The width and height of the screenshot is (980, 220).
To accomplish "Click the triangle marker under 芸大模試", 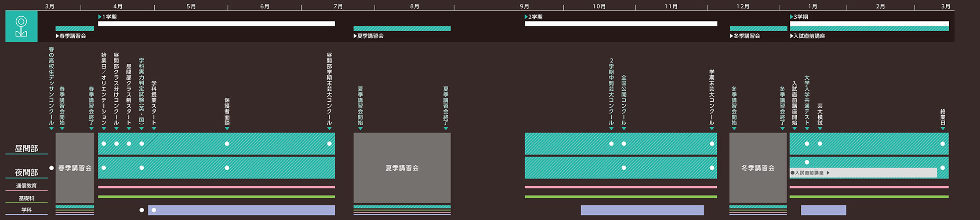I will tap(820, 128).
